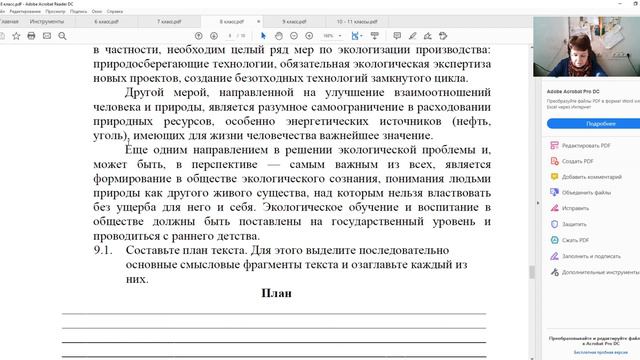Open Объединить файлы tool
This screenshot has width=640, height=360.
click(581, 193)
